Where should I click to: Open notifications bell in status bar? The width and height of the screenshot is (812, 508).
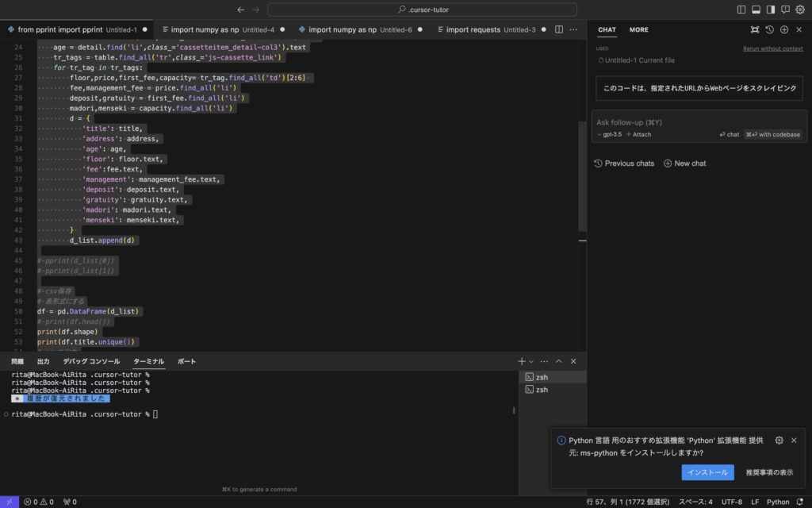[x=800, y=502]
